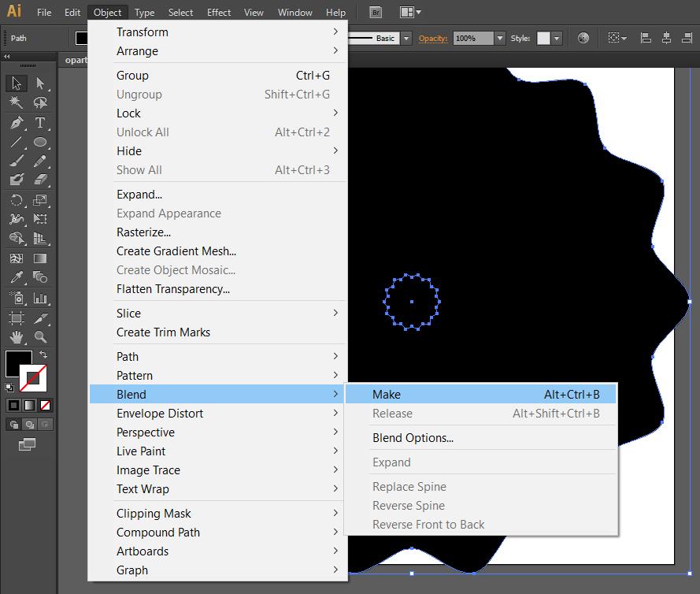The image size is (700, 594).
Task: Choose Make from the Blend submenu
Action: (x=386, y=395)
